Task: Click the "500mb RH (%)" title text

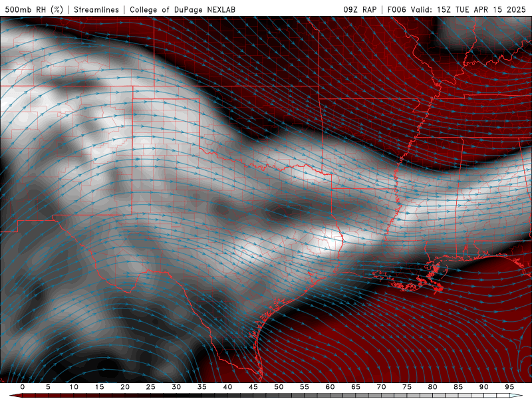Action: (35, 9)
